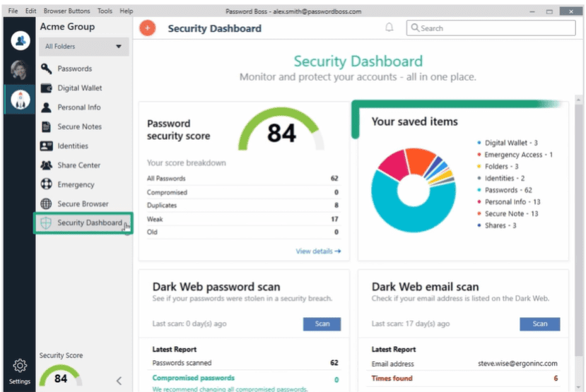Click the Acme Group heading
This screenshot has width=586, height=392.
[x=67, y=27]
